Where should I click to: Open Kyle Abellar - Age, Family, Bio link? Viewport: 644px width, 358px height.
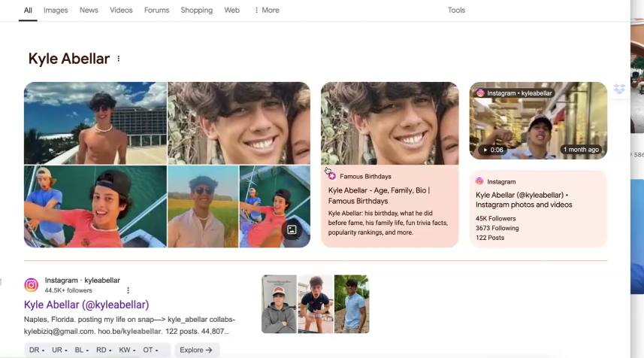pos(379,196)
